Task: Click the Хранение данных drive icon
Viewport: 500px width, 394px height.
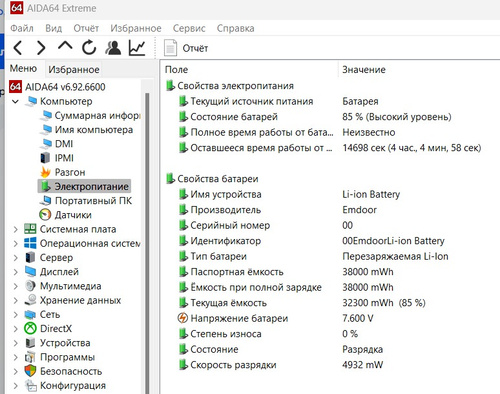Action: pyautogui.click(x=30, y=300)
